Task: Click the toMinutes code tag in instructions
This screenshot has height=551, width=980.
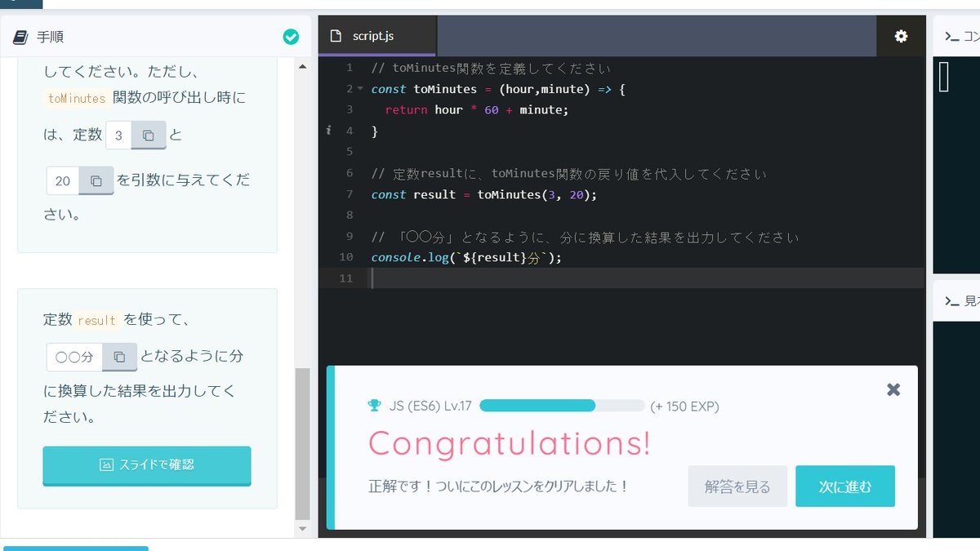Action: 76,98
